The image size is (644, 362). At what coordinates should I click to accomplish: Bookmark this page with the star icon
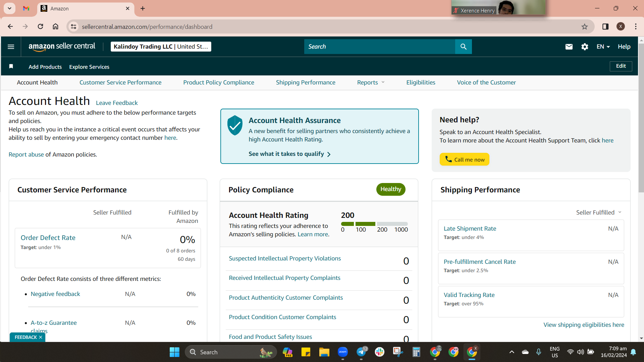coord(585,27)
